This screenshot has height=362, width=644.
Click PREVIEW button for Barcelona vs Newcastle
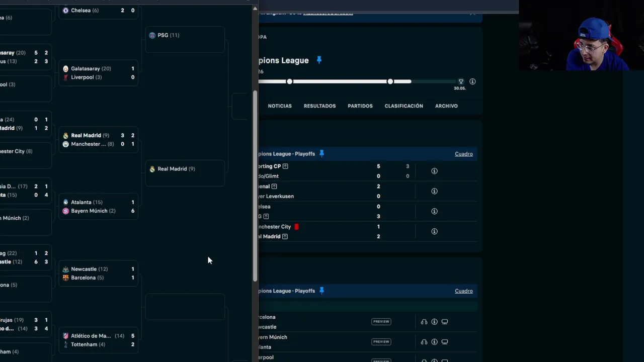381,321
